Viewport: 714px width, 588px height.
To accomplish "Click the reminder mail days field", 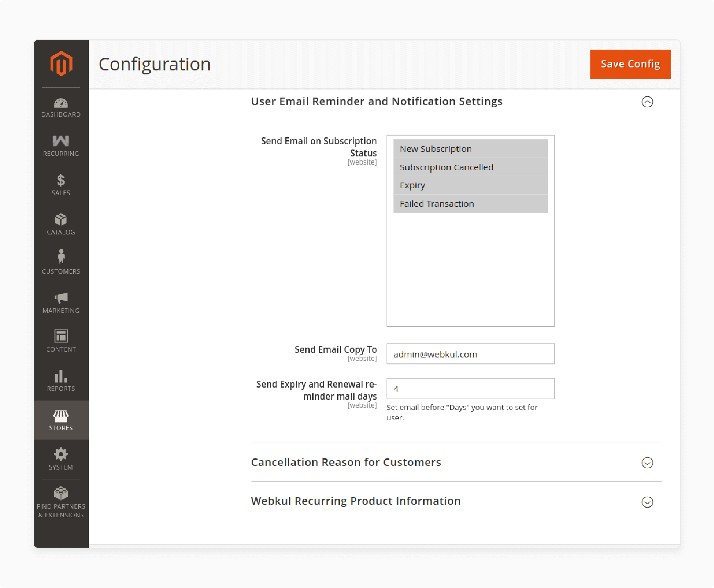I will 470,389.
